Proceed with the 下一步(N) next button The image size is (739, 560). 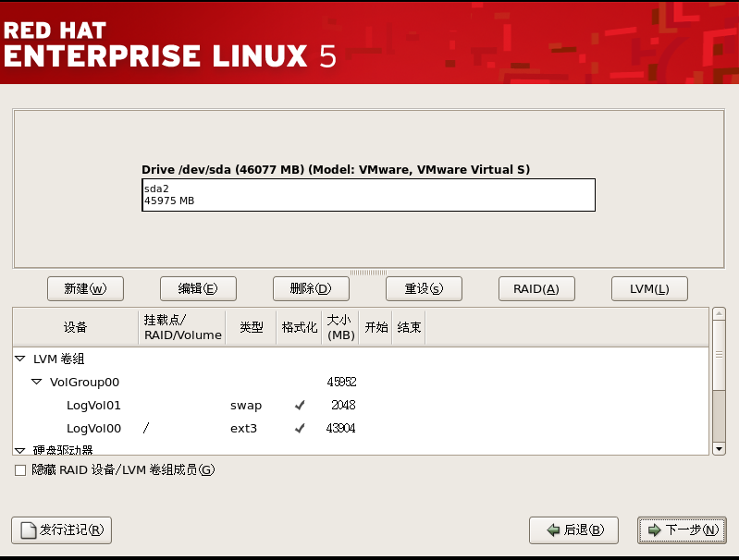[682, 530]
